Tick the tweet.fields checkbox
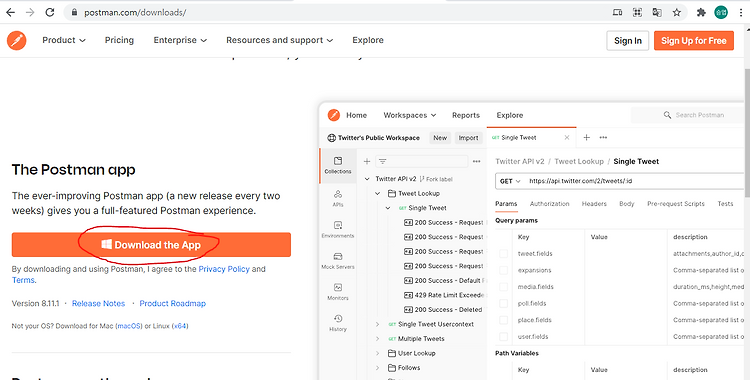This screenshot has width=750, height=380. [503, 254]
